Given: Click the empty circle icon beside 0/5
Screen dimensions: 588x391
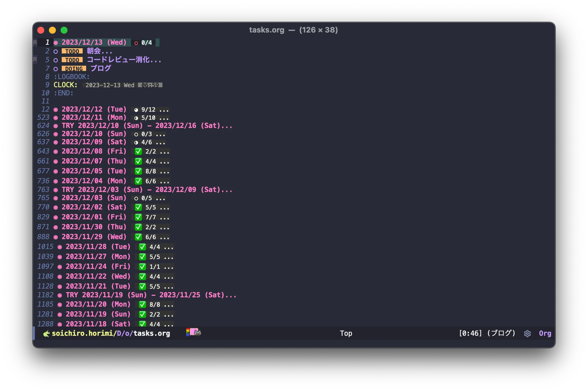Looking at the screenshot, I should click(x=136, y=198).
